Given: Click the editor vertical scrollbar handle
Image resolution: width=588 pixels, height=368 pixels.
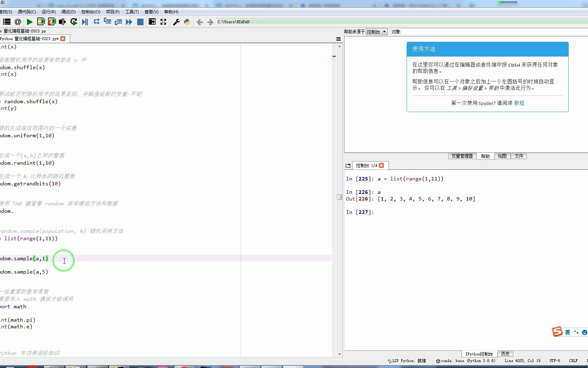Looking at the screenshot, I should pyautogui.click(x=339, y=197).
